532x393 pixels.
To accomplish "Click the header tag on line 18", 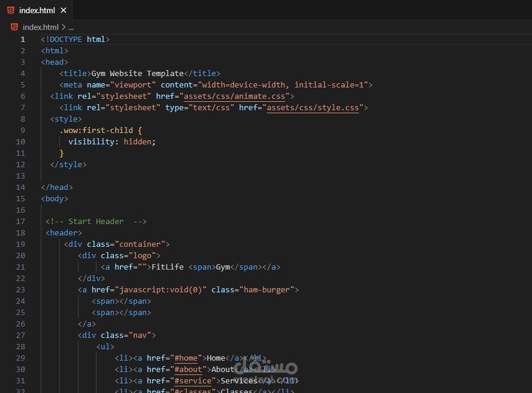I will coord(64,233).
